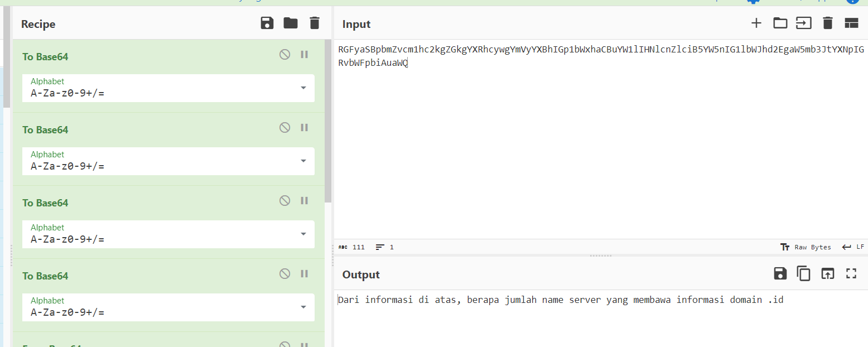The width and height of the screenshot is (868, 347).
Task: Reset the pane layout
Action: coord(851,23)
